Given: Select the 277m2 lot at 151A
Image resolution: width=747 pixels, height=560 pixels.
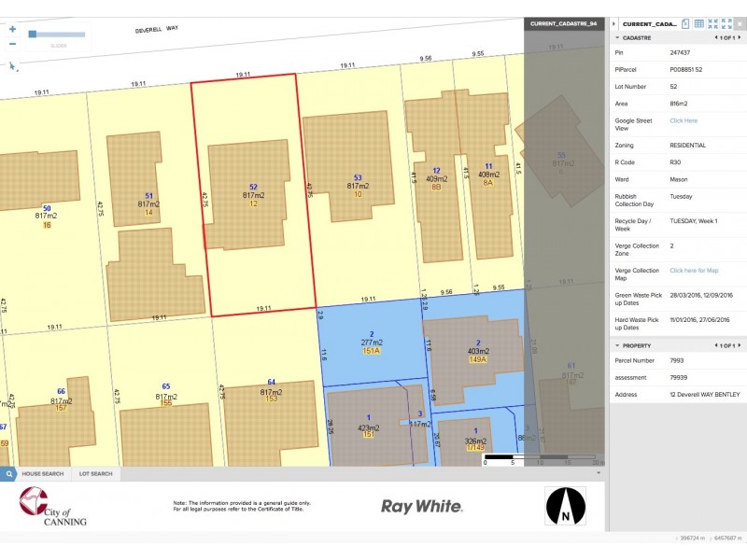Looking at the screenshot, I should pos(372,343).
